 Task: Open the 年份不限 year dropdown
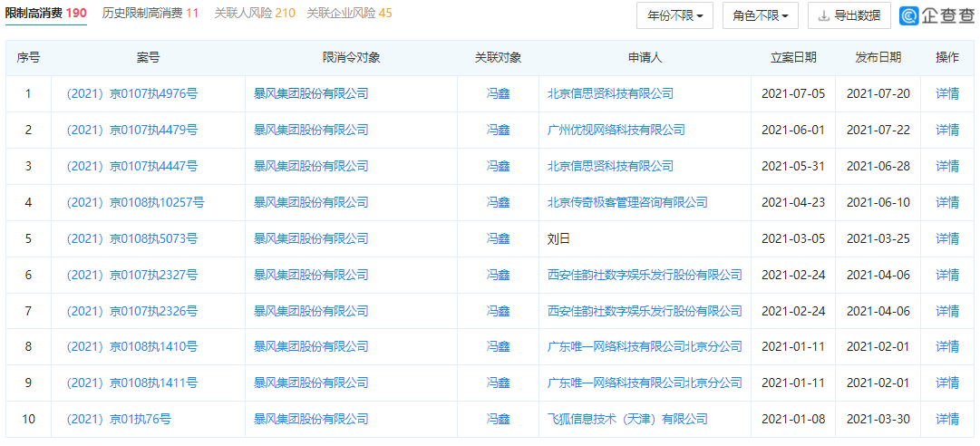tap(675, 15)
